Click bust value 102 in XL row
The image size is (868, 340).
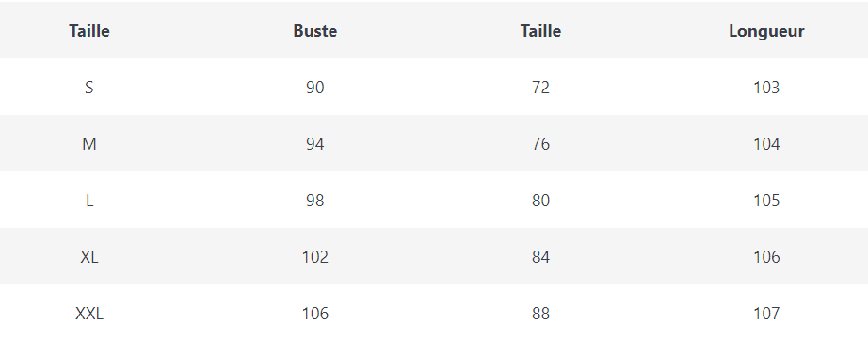(315, 257)
